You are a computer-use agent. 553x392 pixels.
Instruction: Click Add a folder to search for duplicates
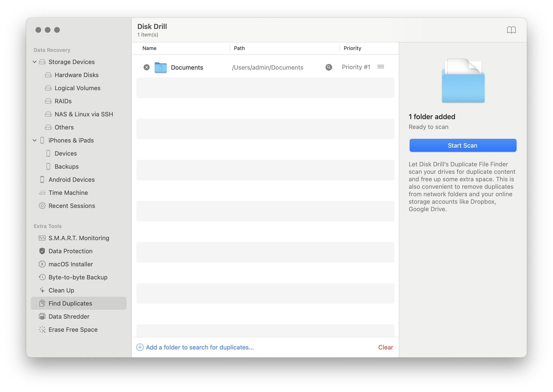(x=200, y=347)
